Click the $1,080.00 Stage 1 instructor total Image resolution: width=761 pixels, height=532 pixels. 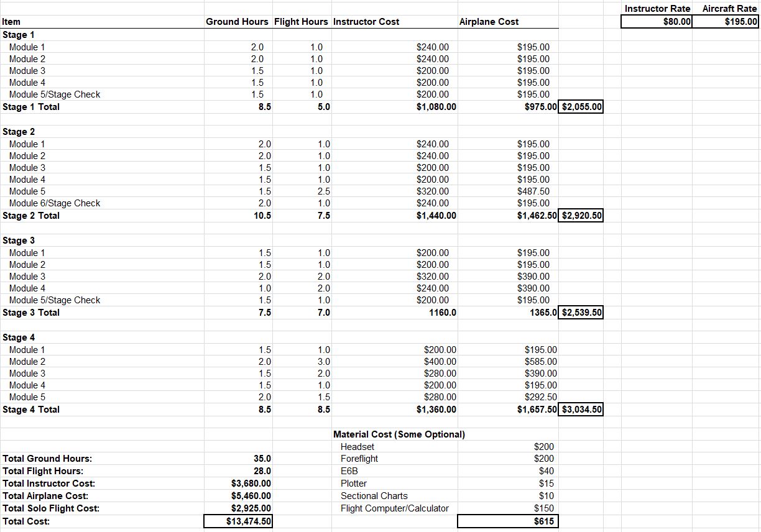[436, 107]
